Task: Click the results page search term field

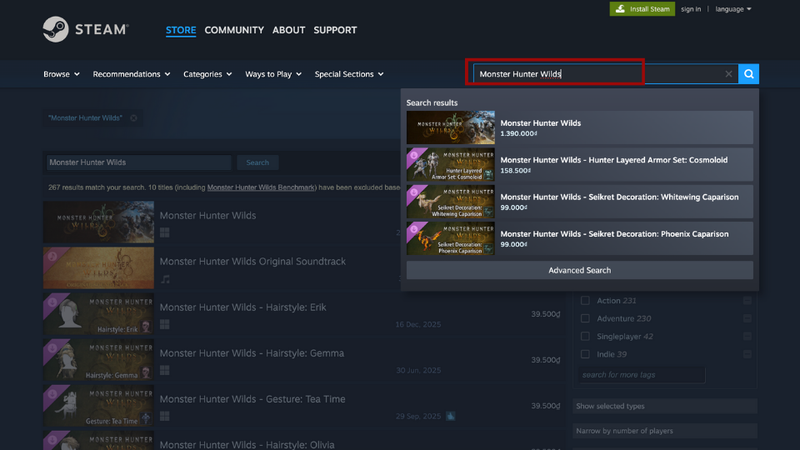Action: tap(139, 162)
